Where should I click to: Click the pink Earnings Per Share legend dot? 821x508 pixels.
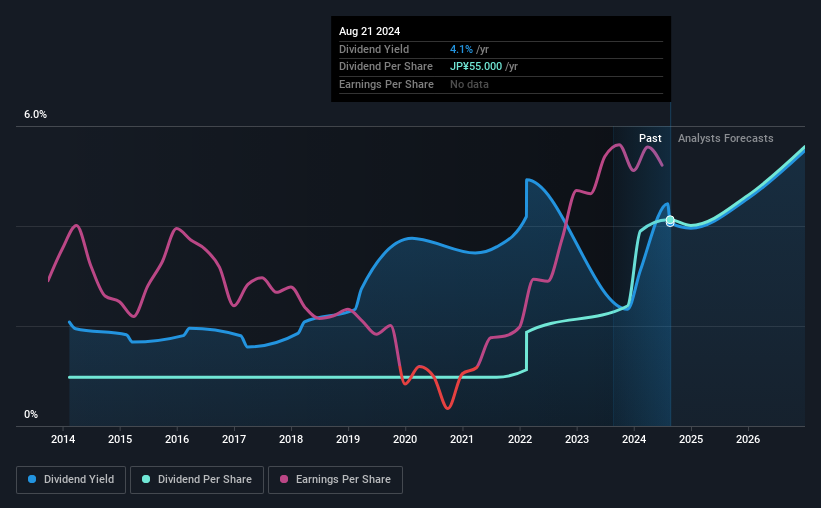tap(284, 479)
